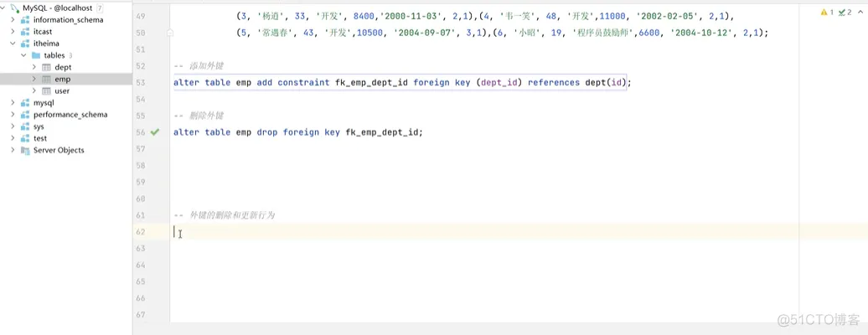
Task: Click the test schema icon
Action: (x=25, y=138)
